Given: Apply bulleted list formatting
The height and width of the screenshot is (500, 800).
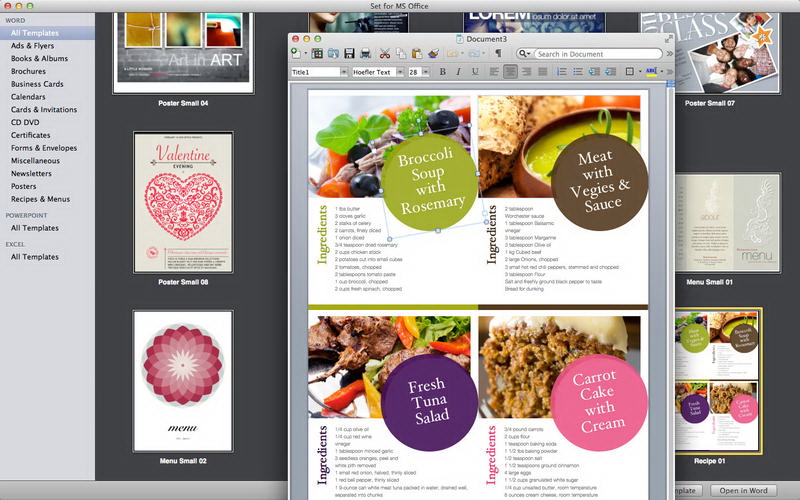Looking at the screenshot, I should [579, 72].
